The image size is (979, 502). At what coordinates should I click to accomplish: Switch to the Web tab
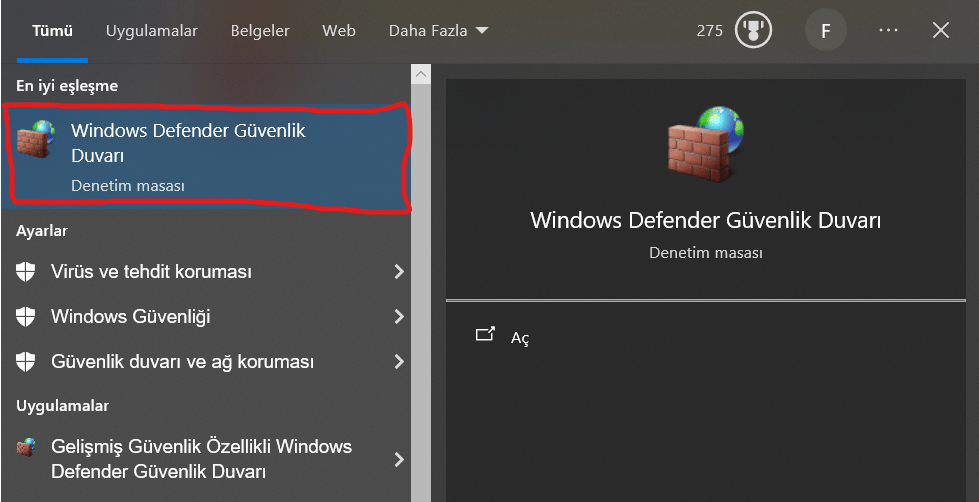point(339,31)
